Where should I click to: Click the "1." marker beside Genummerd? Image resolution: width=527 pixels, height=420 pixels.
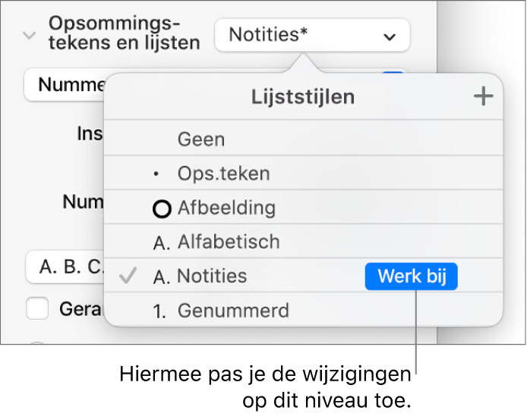(162, 311)
